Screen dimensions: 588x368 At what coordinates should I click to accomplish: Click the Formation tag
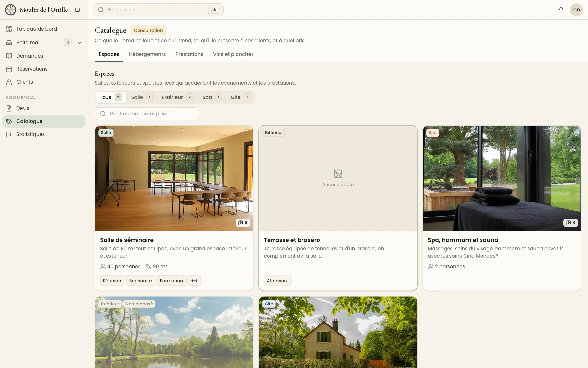[171, 281]
